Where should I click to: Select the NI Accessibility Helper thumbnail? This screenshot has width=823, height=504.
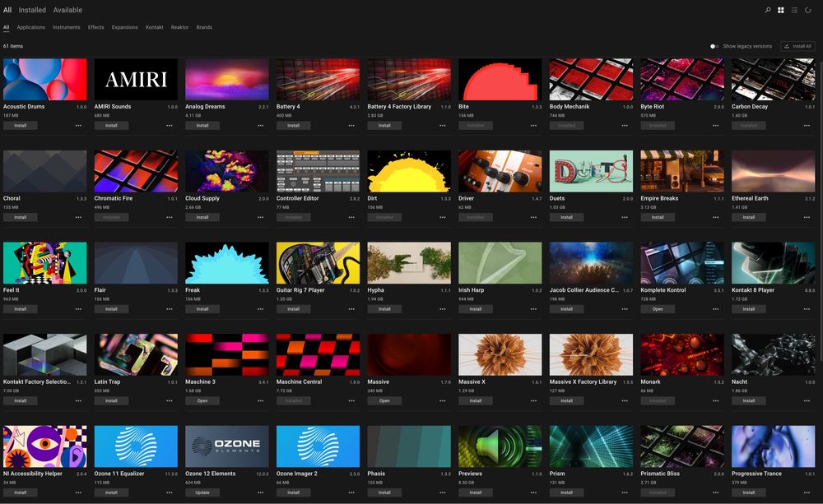44,446
